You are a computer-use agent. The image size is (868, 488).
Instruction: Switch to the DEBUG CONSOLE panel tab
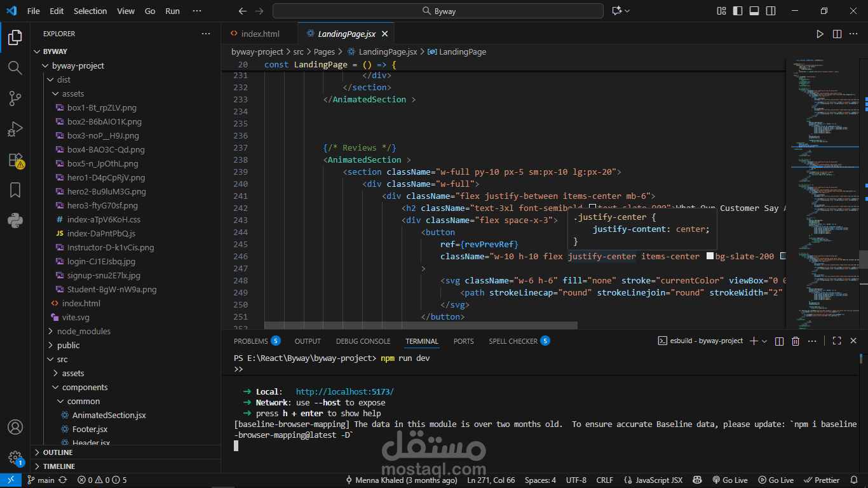pyautogui.click(x=363, y=341)
